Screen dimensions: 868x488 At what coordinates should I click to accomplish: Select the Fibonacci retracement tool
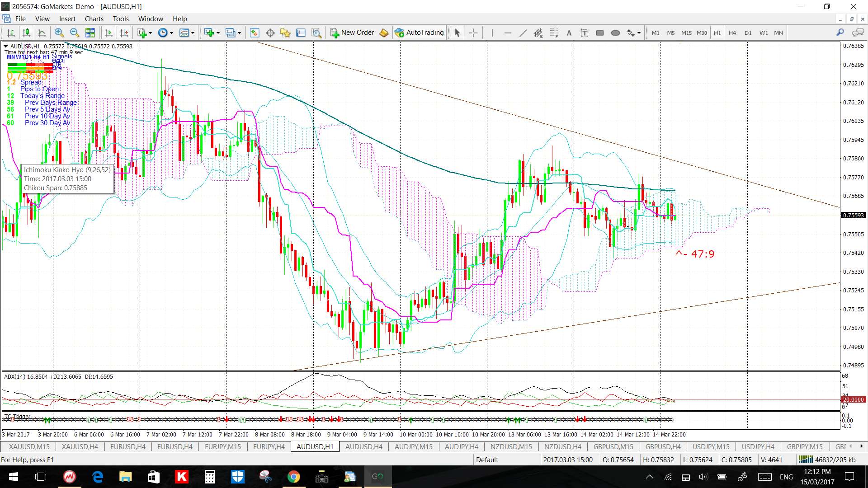(554, 33)
